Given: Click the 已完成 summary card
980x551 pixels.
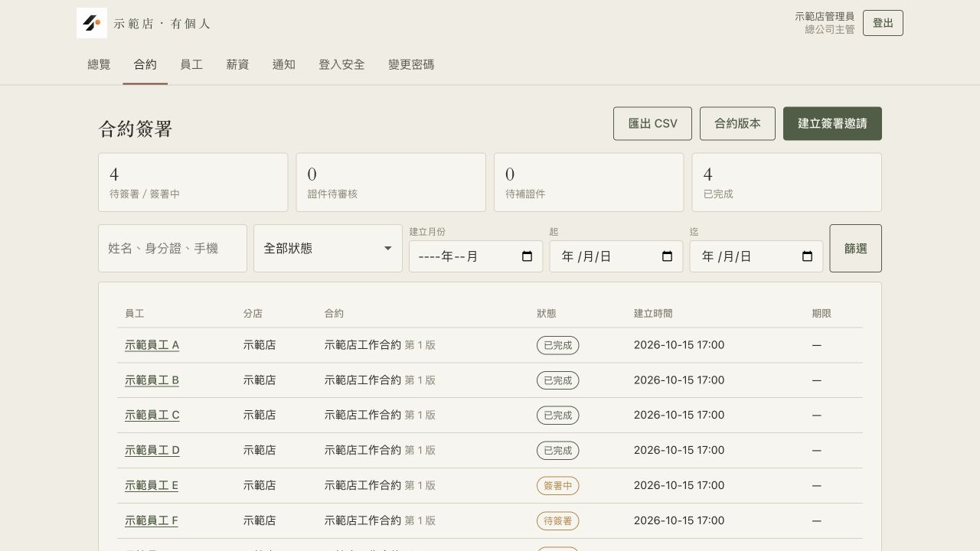Looking at the screenshot, I should click(786, 182).
